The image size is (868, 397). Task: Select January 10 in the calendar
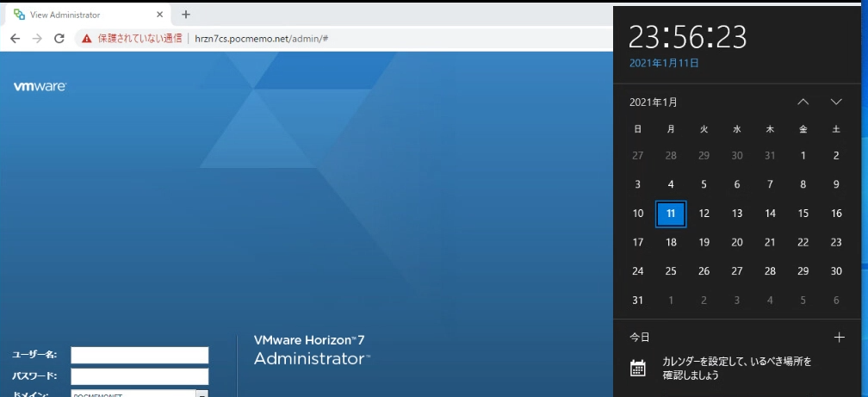[x=638, y=214]
